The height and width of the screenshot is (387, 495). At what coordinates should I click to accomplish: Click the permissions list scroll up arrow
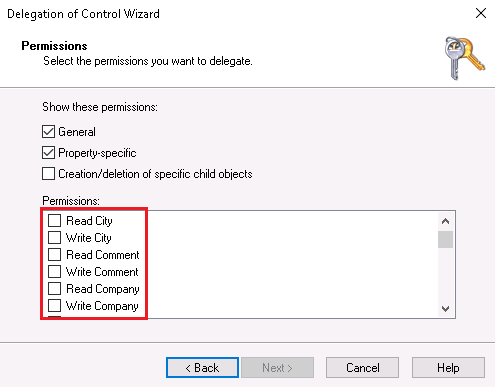[x=445, y=221]
